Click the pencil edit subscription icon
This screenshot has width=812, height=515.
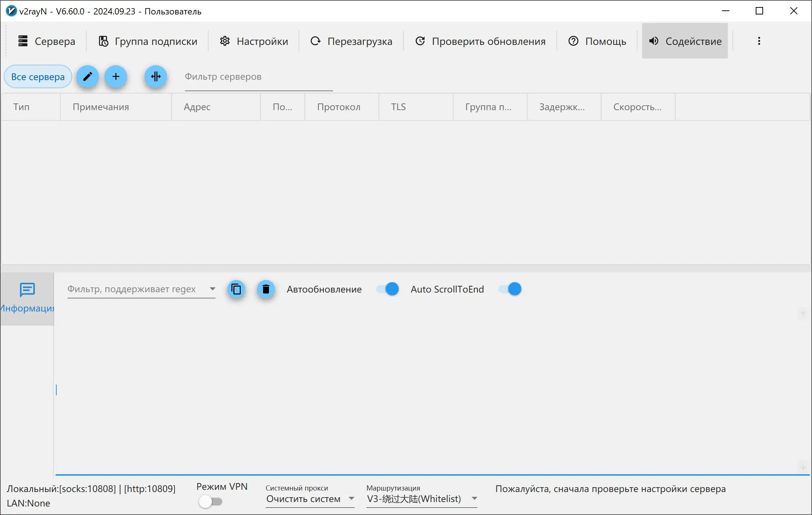[87, 77]
